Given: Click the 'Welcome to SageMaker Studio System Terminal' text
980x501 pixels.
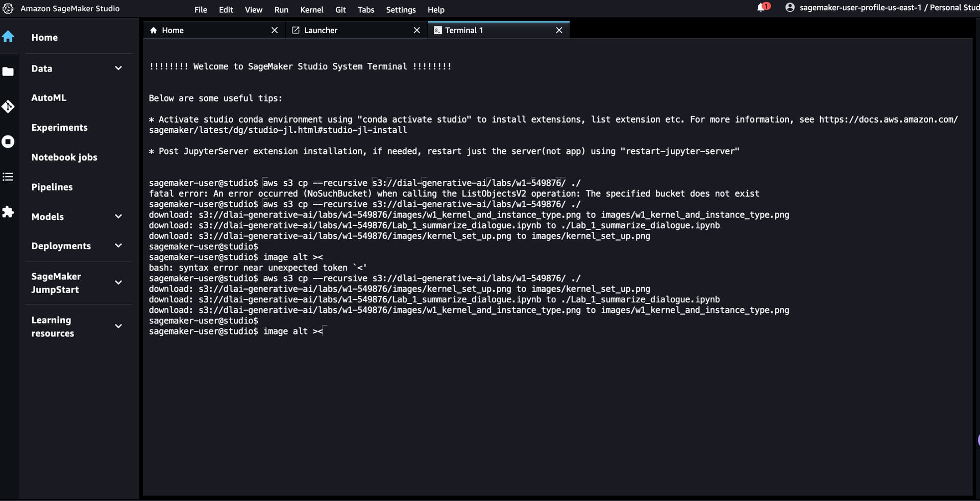Looking at the screenshot, I should (300, 66).
